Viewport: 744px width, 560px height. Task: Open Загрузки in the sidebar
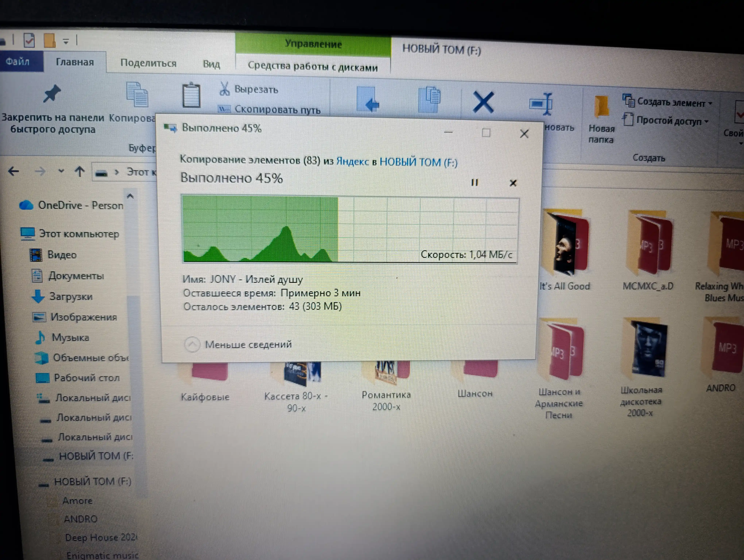click(x=62, y=296)
